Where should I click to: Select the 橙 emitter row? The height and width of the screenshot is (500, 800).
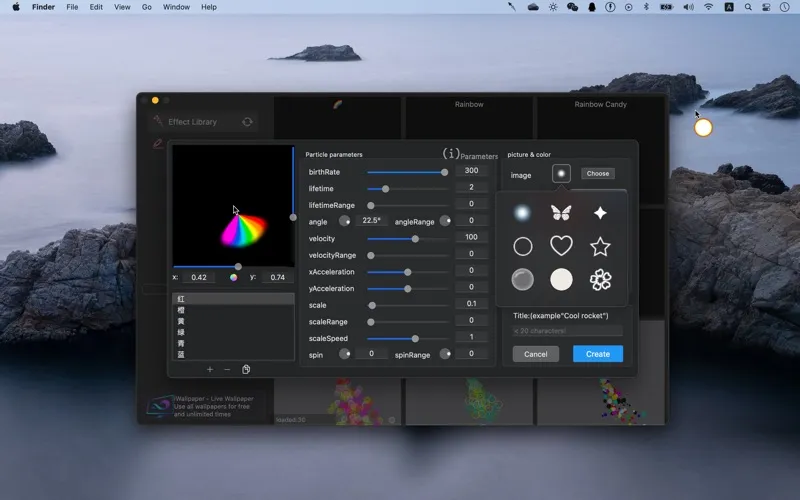(233, 310)
